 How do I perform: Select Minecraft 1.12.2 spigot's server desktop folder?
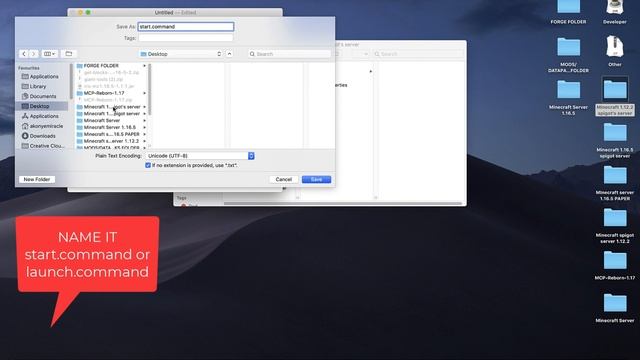(615, 96)
